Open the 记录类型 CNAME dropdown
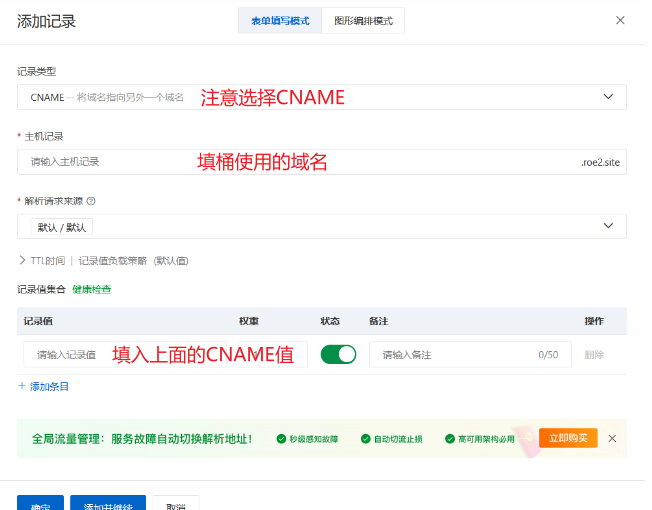The width and height of the screenshot is (652, 510). tap(608, 97)
